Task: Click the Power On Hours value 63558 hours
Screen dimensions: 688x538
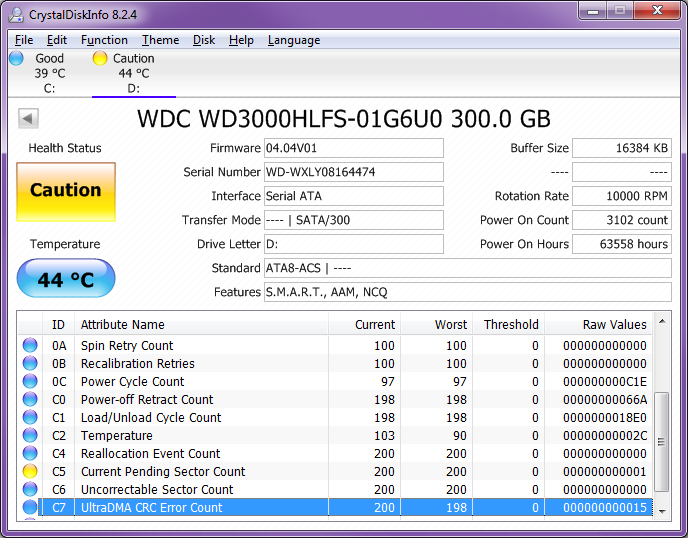Action: click(x=622, y=244)
